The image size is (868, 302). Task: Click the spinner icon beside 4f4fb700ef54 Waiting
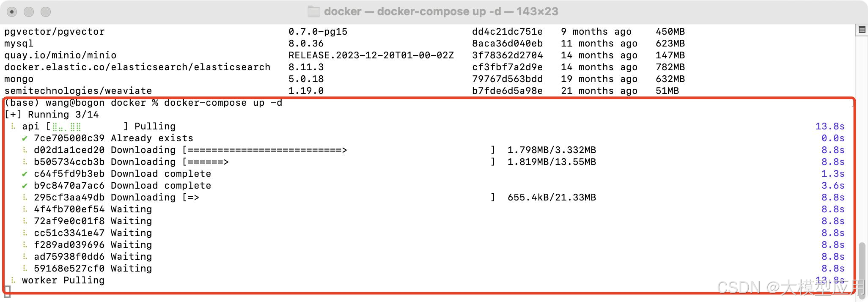pyautogui.click(x=24, y=209)
